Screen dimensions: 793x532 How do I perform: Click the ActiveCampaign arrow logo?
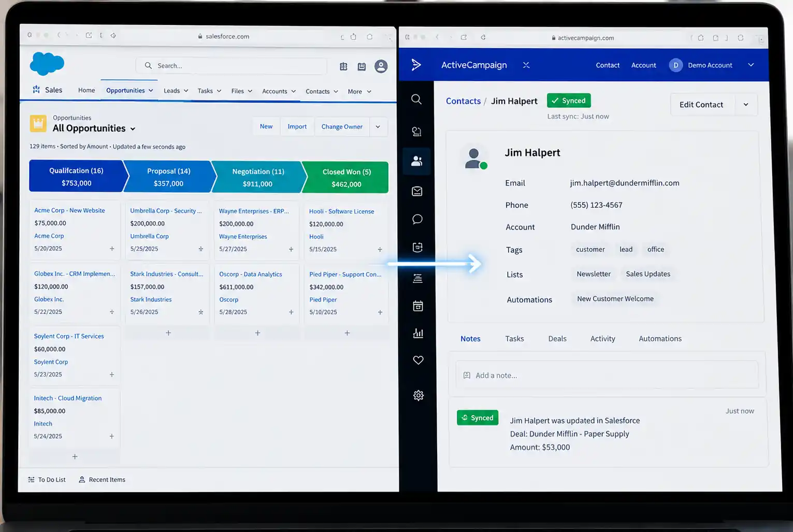[x=416, y=65]
